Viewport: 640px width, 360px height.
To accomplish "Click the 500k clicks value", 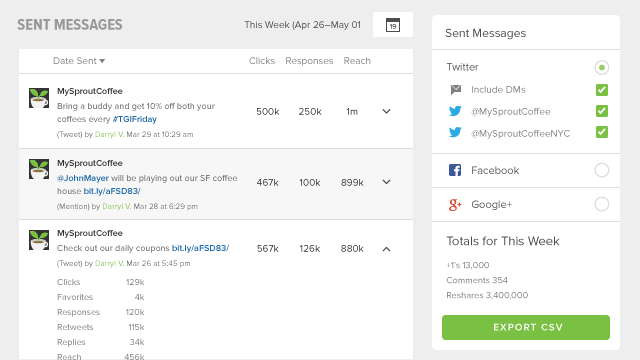I will click(268, 111).
